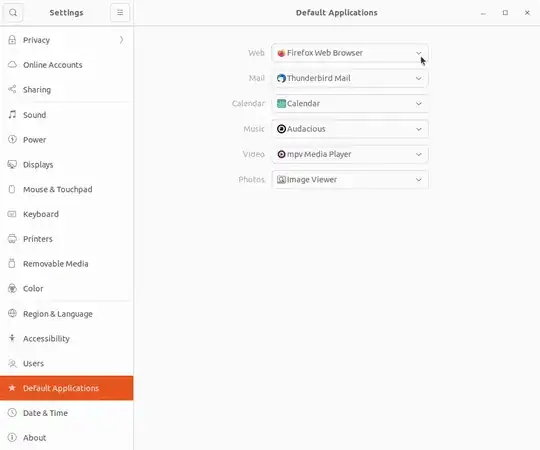Click the Accessibility figure icon

(12, 338)
